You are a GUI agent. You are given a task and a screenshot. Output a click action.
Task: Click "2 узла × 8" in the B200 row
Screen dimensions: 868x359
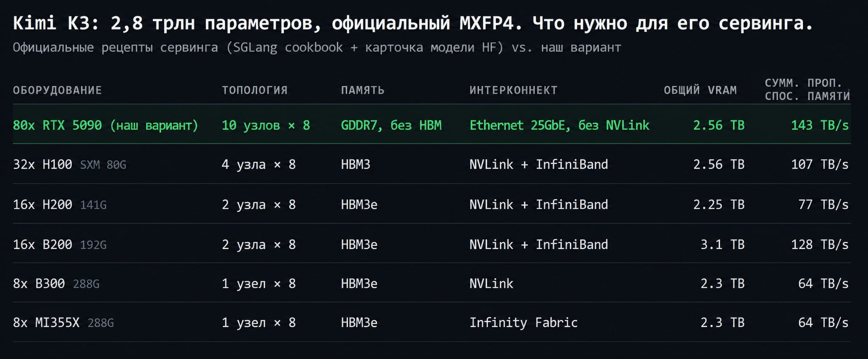click(259, 245)
